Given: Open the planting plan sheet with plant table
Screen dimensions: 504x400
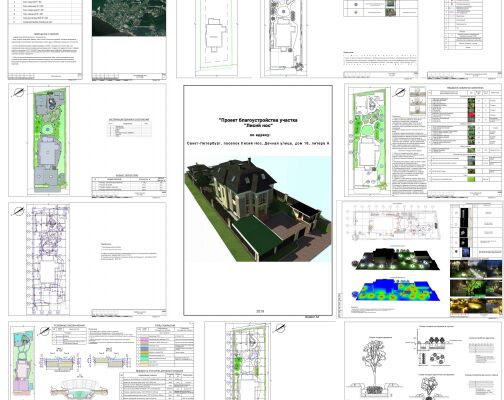Looking at the screenshot, I should (x=423, y=140).
